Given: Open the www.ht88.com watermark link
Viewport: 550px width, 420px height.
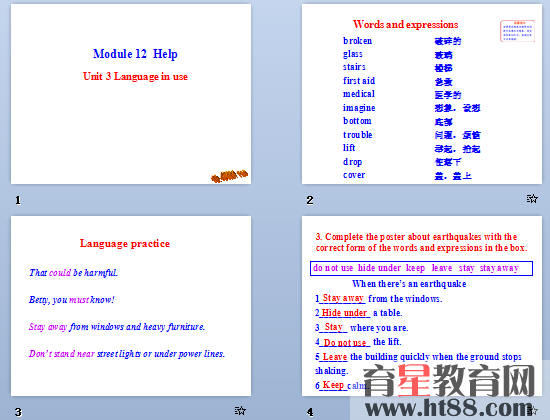Looking at the screenshot, I should coord(450,408).
